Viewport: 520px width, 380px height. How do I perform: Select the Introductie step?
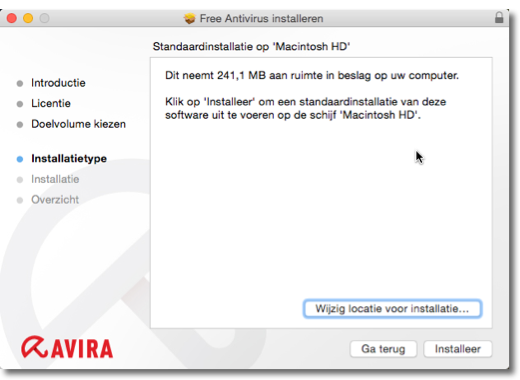click(58, 83)
